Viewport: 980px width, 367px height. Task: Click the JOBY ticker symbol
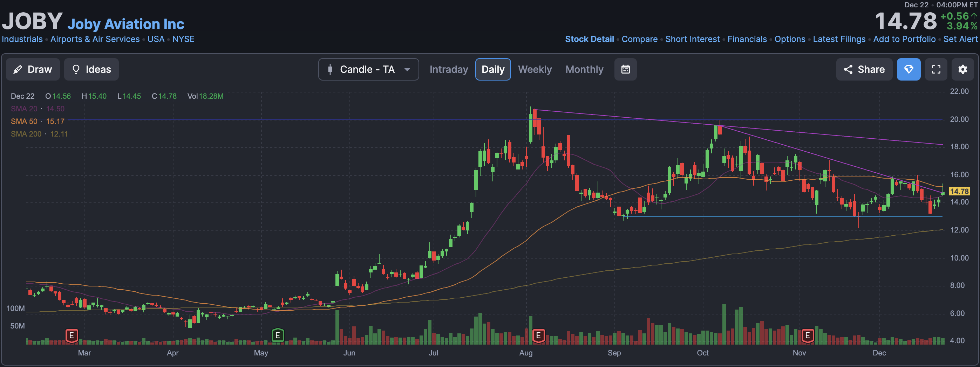coord(32,21)
